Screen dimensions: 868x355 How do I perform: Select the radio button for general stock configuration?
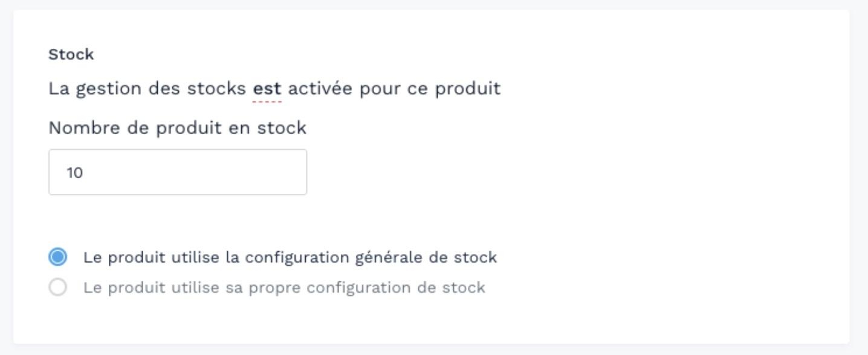[x=59, y=257]
